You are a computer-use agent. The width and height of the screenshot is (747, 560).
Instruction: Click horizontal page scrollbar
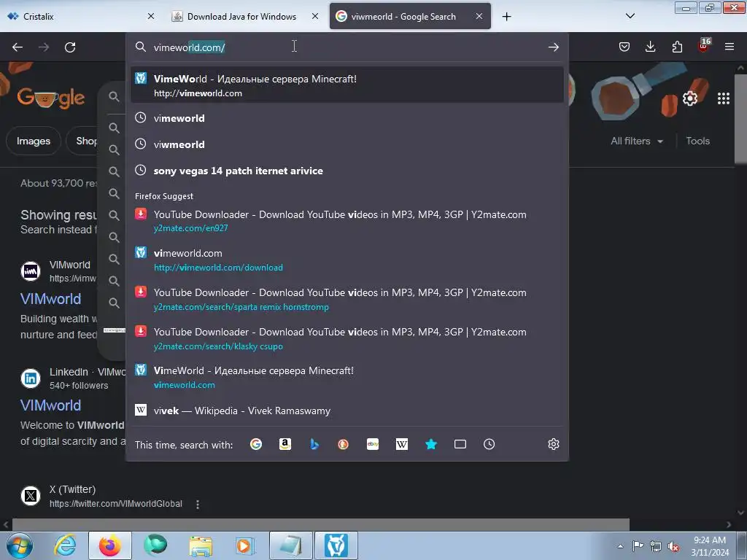point(321,524)
